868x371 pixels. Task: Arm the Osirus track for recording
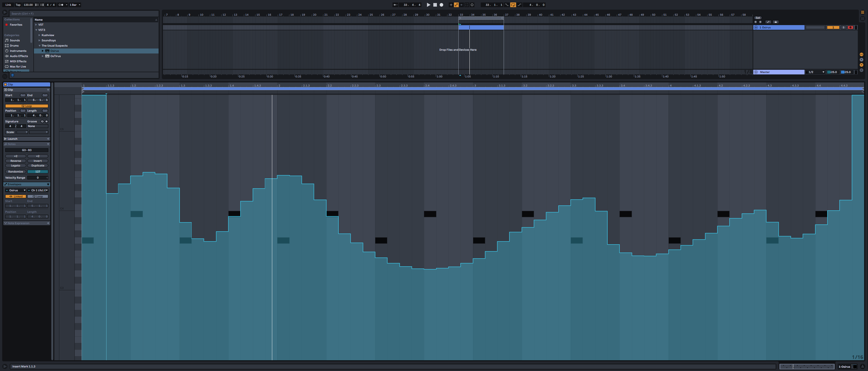point(850,28)
